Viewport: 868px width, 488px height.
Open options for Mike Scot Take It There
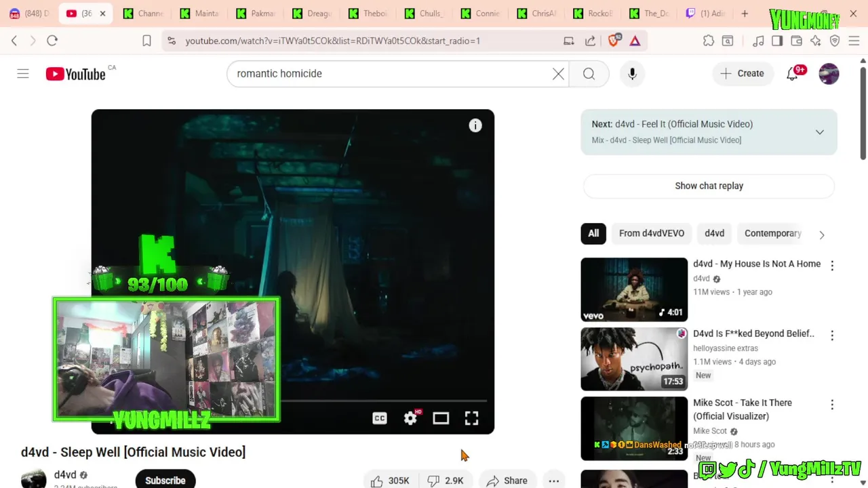pyautogui.click(x=832, y=405)
